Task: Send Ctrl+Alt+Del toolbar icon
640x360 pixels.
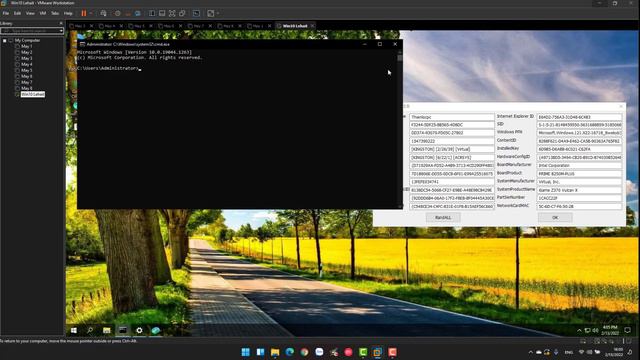Action: pos(103,13)
